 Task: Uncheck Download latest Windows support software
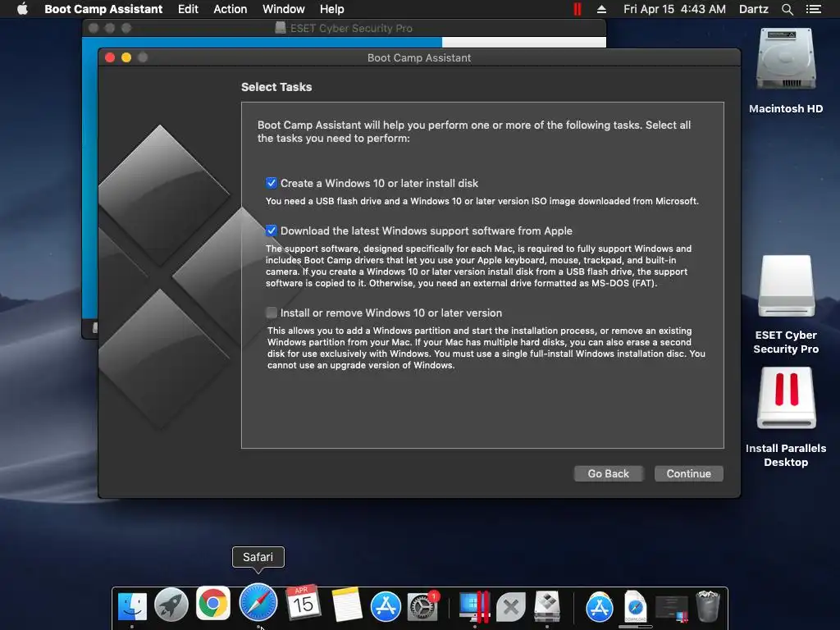tap(272, 231)
